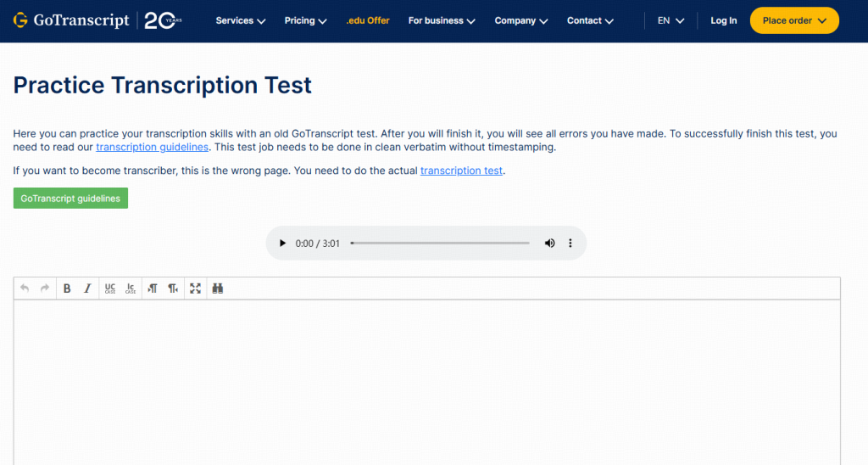This screenshot has height=465, width=868.
Task: Click the green GoTranscript guidelines button
Action: (70, 199)
